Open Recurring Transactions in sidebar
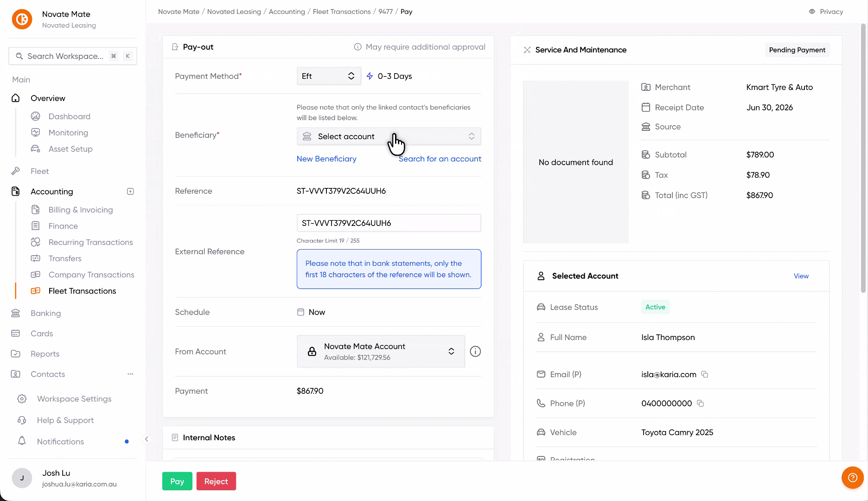This screenshot has width=868, height=501. 90,242
